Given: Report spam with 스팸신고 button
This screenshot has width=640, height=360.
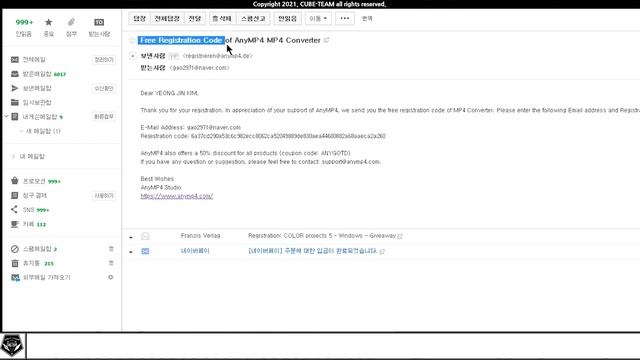Looking at the screenshot, I should pyautogui.click(x=253, y=18).
